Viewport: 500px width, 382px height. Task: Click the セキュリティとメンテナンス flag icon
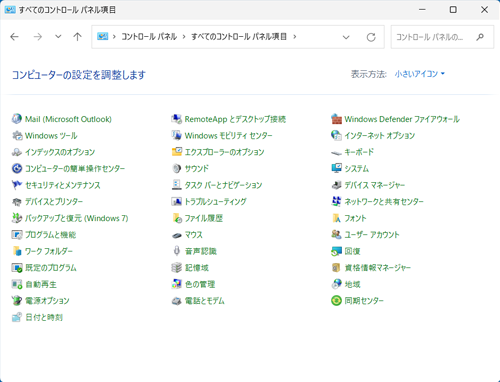tap(17, 185)
